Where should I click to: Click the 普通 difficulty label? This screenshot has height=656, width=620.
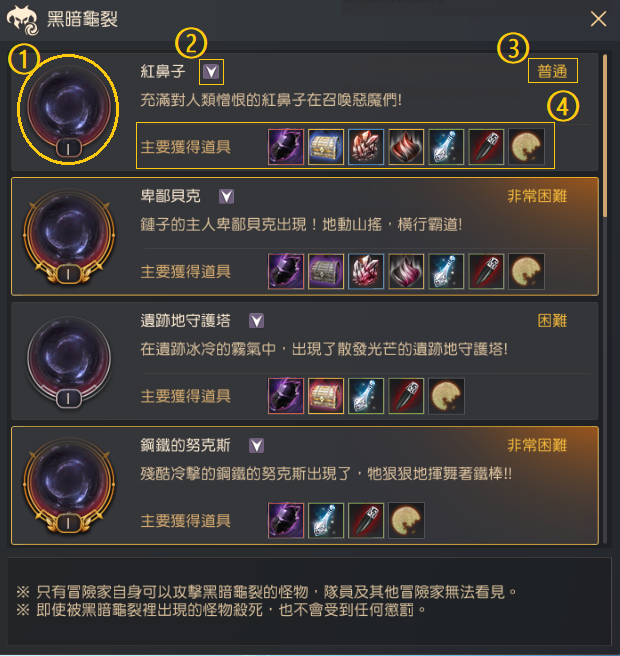[552, 71]
